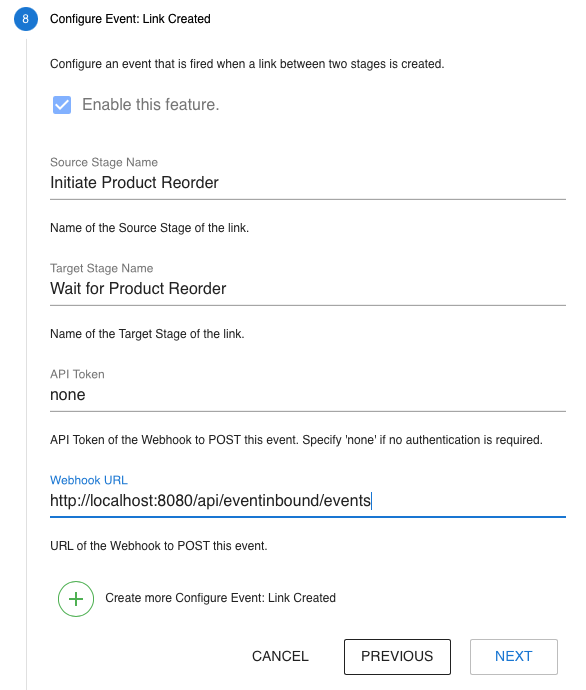Viewport: 586px width, 690px height.
Task: Click the event description paragraph
Action: tap(247, 64)
